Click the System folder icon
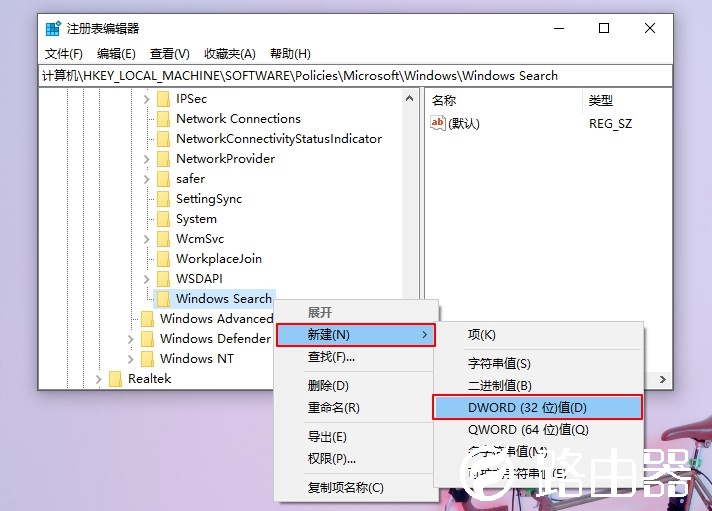 point(163,218)
